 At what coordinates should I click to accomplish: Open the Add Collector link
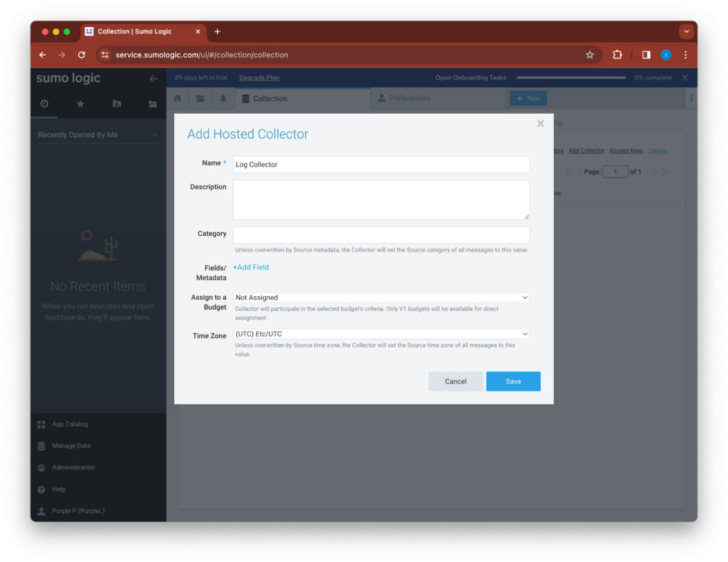point(586,151)
